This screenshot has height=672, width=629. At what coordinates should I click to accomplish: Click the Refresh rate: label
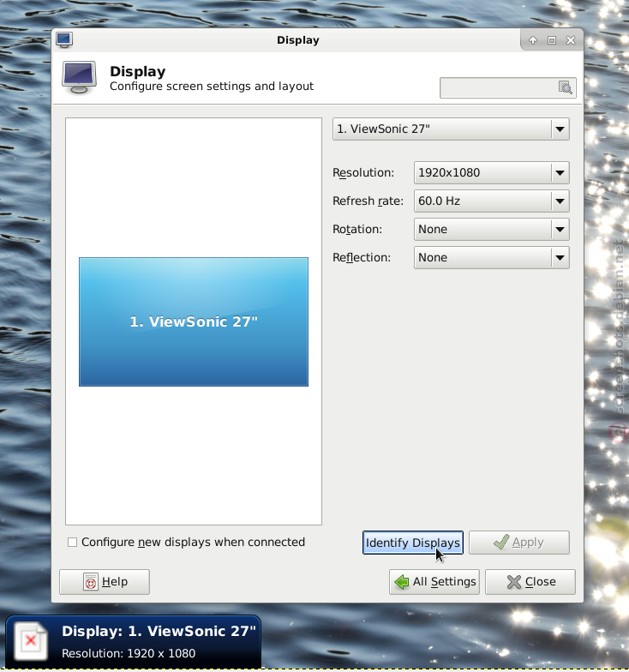(x=368, y=201)
